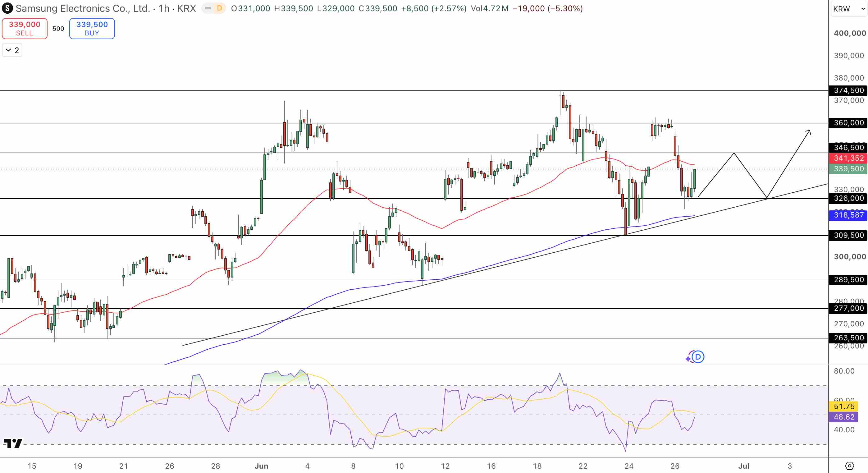Screen dimensions: 868x473
Task: Click the 374,500 horizontal line price label
Action: (848, 90)
